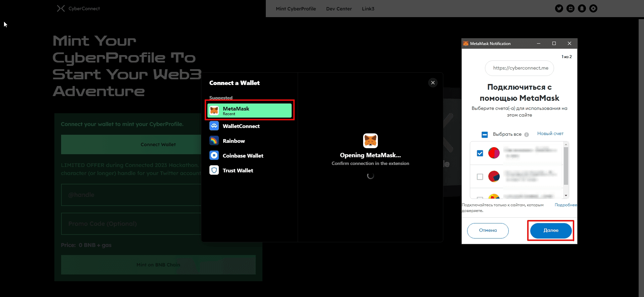Click the page's main vertical scrollbar
Viewport: 644px width, 297px height.
pos(641,158)
